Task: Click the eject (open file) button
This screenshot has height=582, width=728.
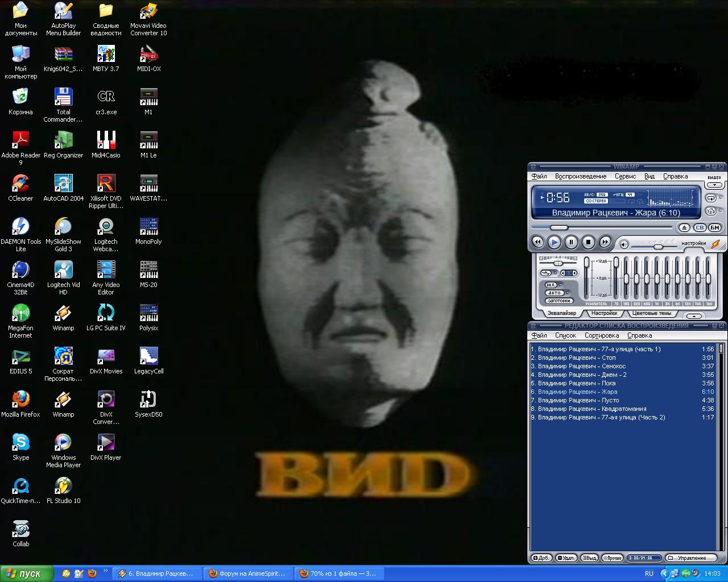Action: (684, 228)
